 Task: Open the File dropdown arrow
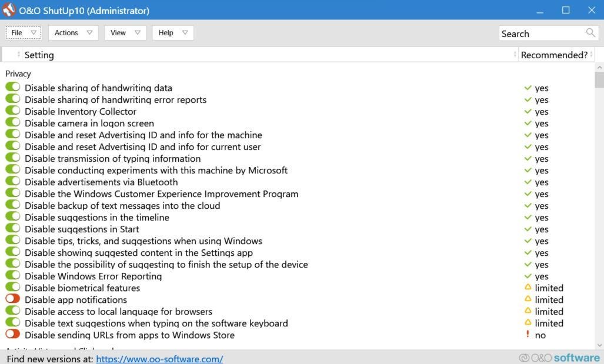pos(34,33)
